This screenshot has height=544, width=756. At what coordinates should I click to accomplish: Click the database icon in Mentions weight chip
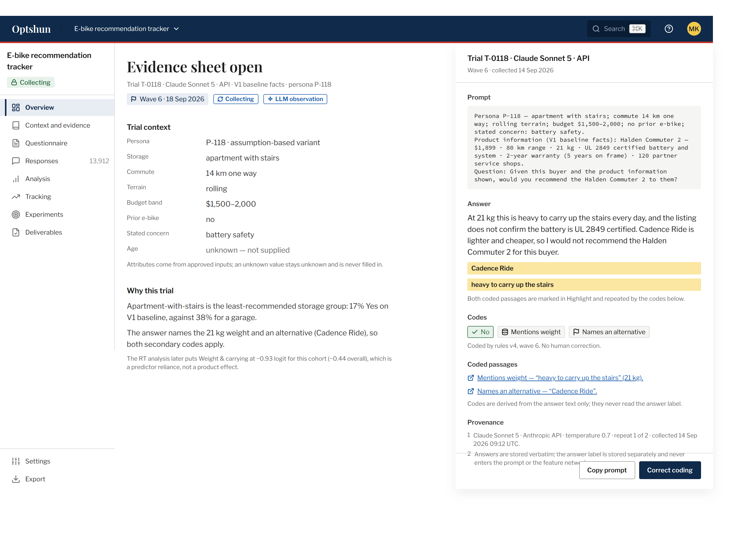click(x=505, y=332)
